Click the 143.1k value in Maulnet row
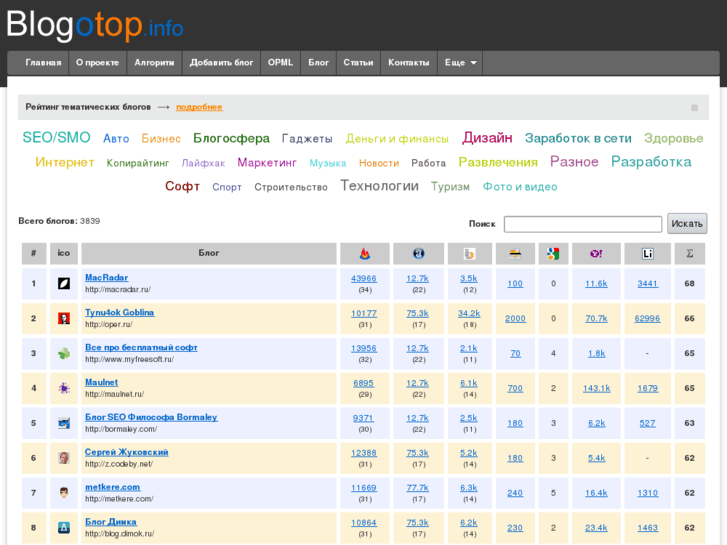 click(597, 388)
